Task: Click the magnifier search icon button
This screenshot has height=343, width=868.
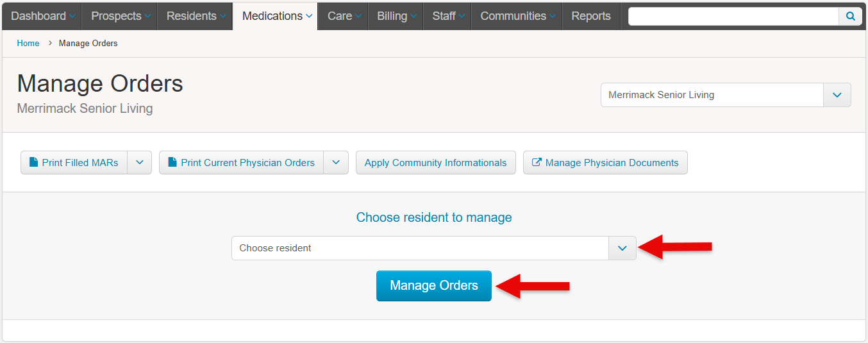Action: pos(851,17)
